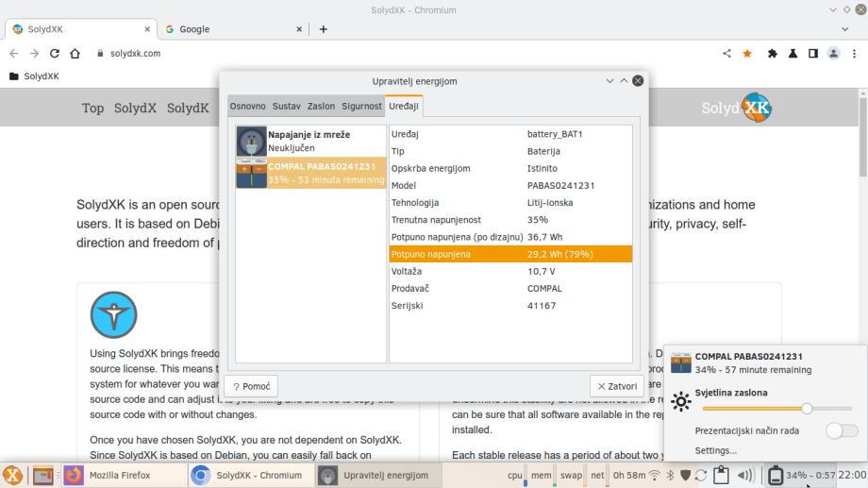Click the volume speaker tray icon

pyautogui.click(x=745, y=476)
